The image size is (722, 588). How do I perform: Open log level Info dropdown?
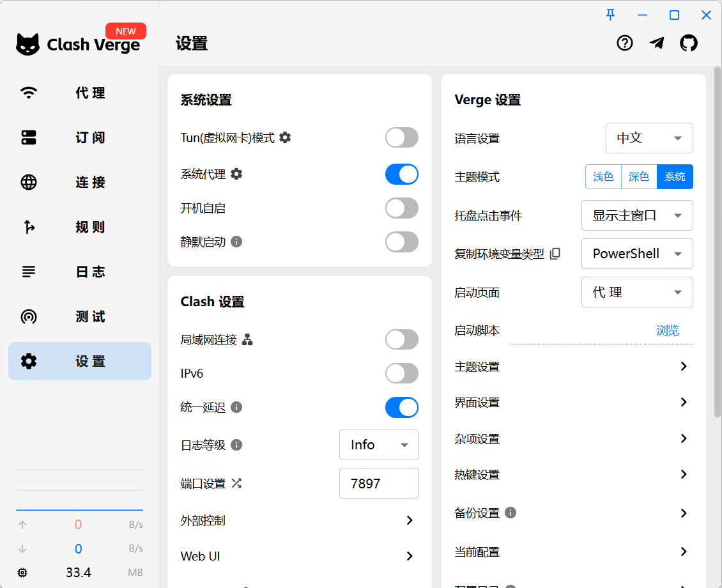click(379, 445)
